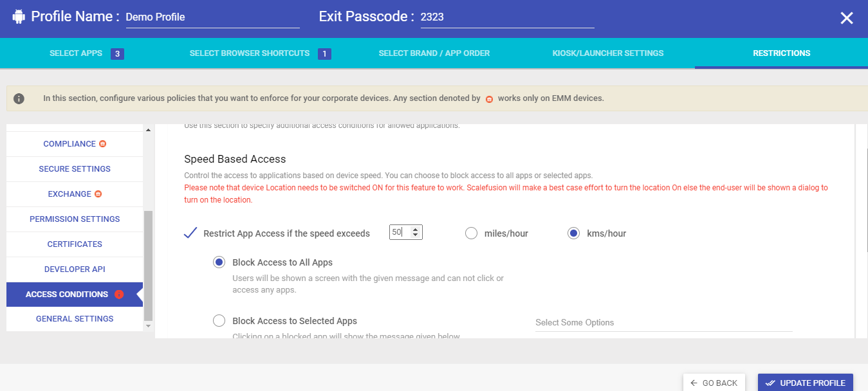The height and width of the screenshot is (391, 868).
Task: Click the Select Apps count badge
Action: coord(117,54)
